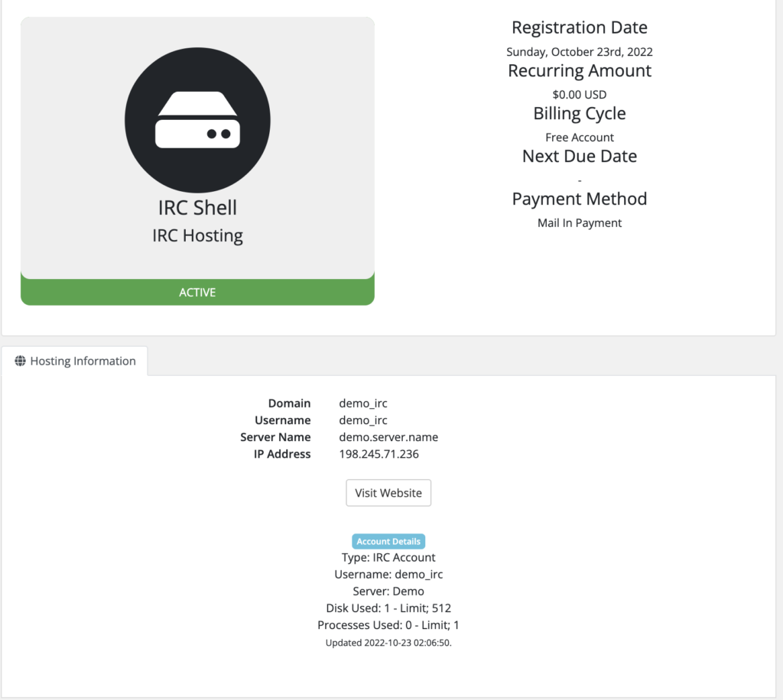Select the IRC Shell product title
Image resolution: width=783 pixels, height=700 pixels.
point(198,208)
